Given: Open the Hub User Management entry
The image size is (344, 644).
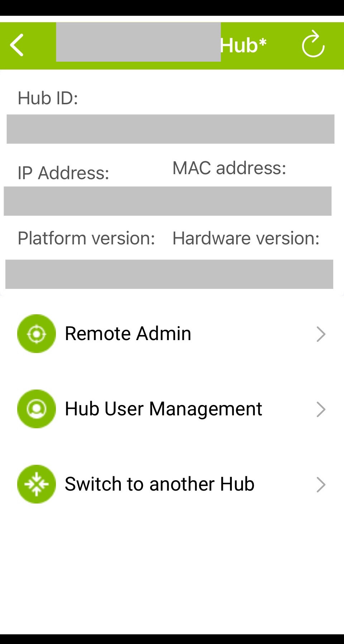Looking at the screenshot, I should click(163, 409).
